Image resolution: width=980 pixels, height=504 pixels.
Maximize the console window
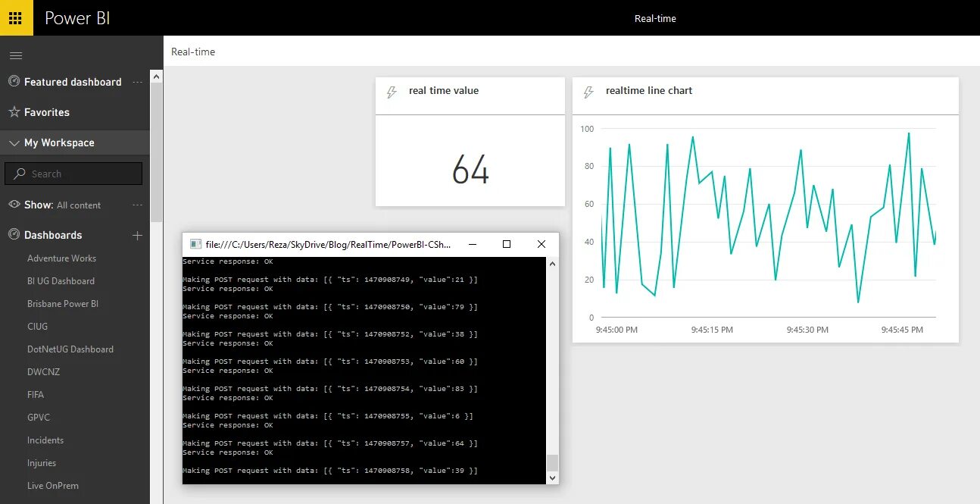tap(507, 244)
